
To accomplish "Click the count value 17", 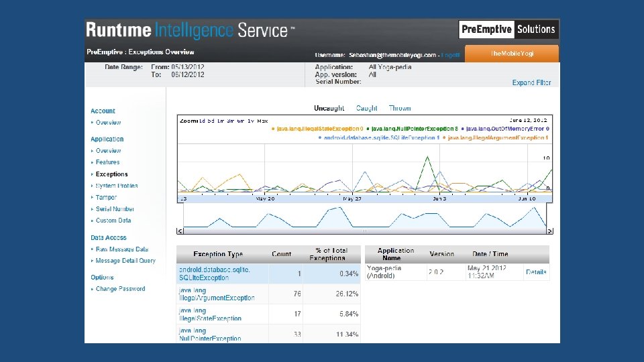I will [x=297, y=314].
